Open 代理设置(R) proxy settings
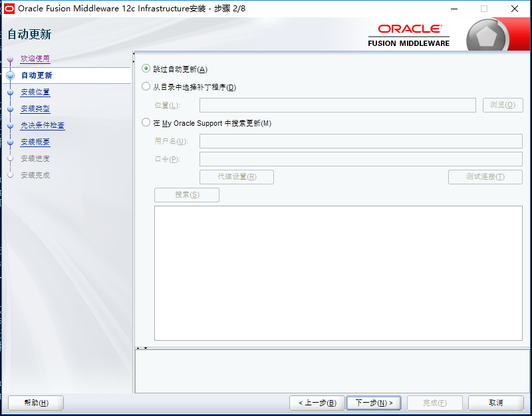 click(x=237, y=177)
